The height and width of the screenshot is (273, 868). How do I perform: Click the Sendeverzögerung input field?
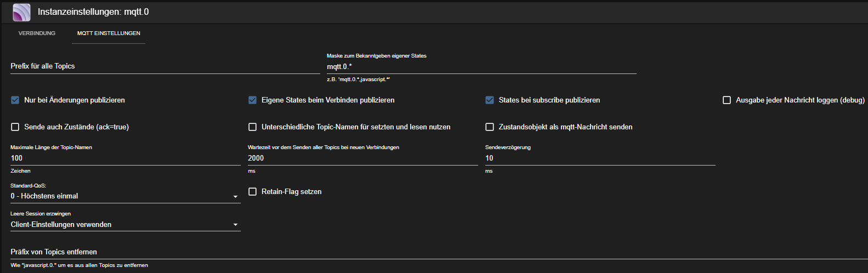(600, 158)
